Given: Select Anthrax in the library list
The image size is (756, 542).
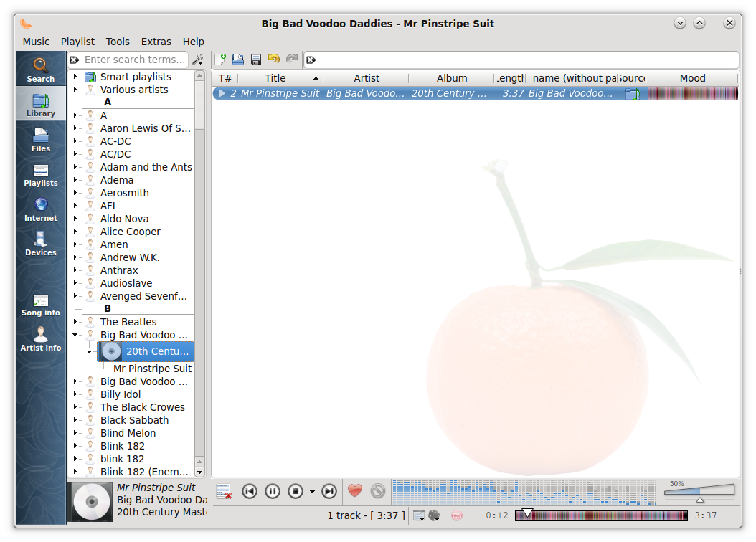Looking at the screenshot, I should pyautogui.click(x=119, y=270).
